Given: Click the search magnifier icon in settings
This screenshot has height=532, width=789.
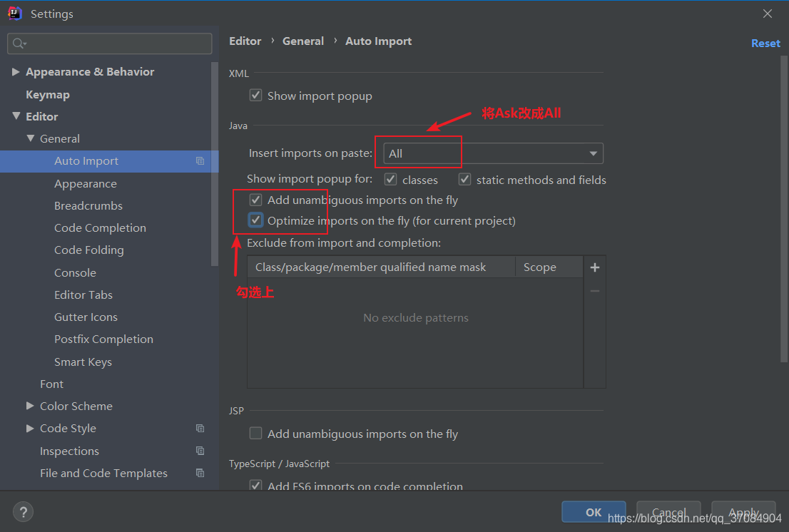Looking at the screenshot, I should (19, 44).
